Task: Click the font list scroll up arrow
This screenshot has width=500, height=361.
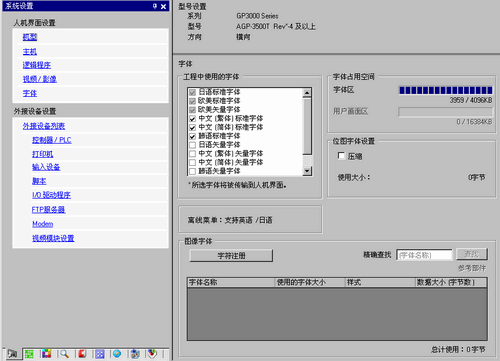Action: coord(307,92)
